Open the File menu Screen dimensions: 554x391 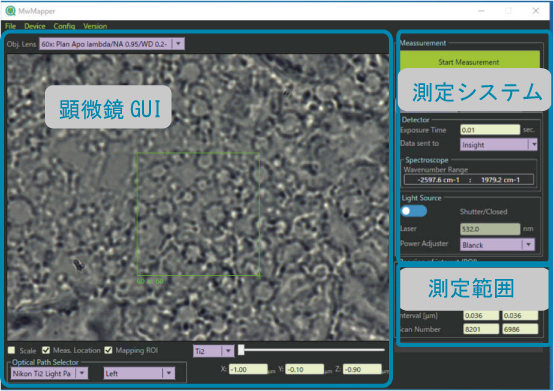tap(11, 26)
